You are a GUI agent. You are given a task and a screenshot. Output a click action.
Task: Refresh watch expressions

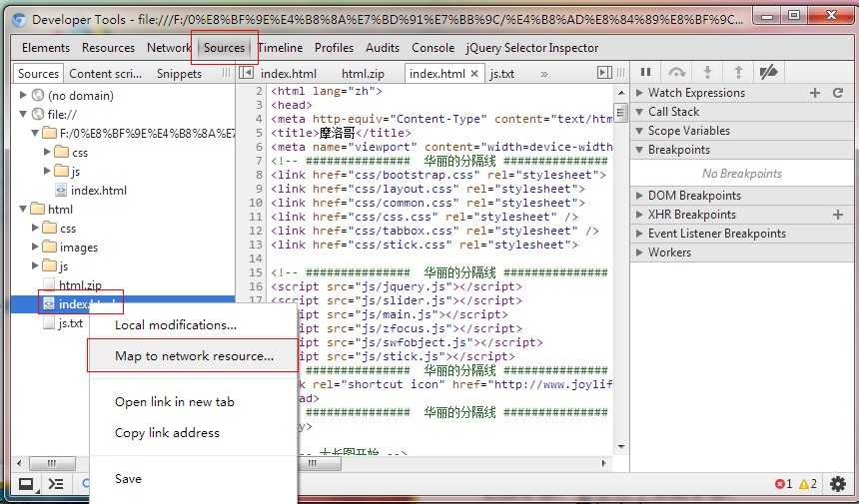click(838, 93)
